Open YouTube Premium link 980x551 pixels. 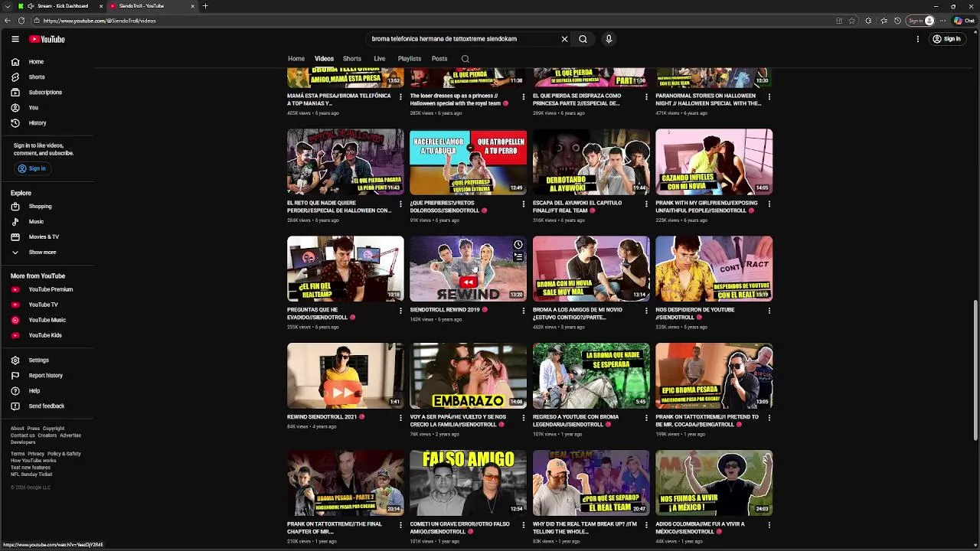point(47,289)
